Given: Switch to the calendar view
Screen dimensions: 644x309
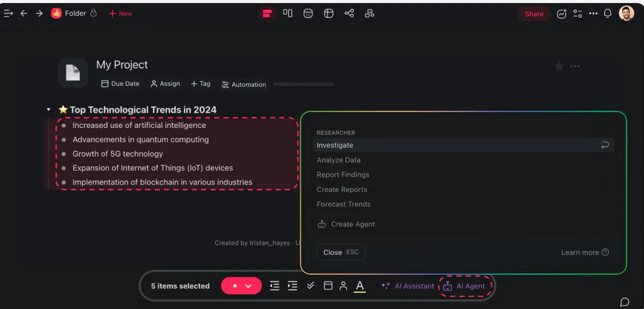Looking at the screenshot, I should point(308,14).
